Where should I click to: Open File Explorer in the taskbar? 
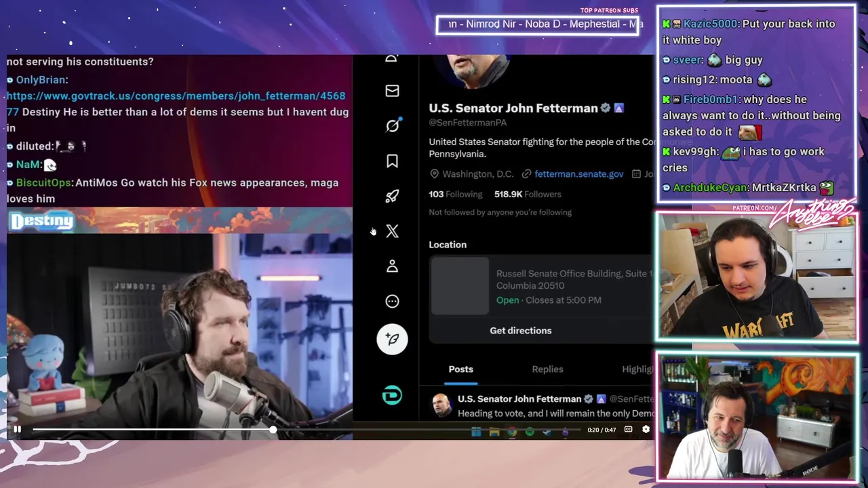[494, 432]
